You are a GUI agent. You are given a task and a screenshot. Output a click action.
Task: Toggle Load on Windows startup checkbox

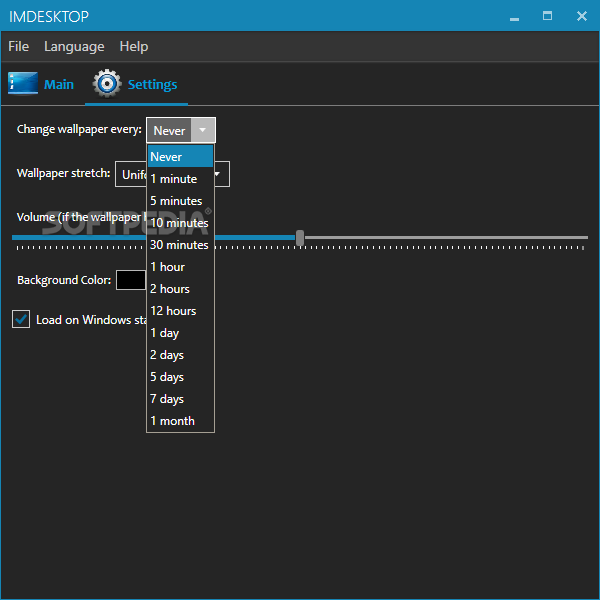point(21,319)
